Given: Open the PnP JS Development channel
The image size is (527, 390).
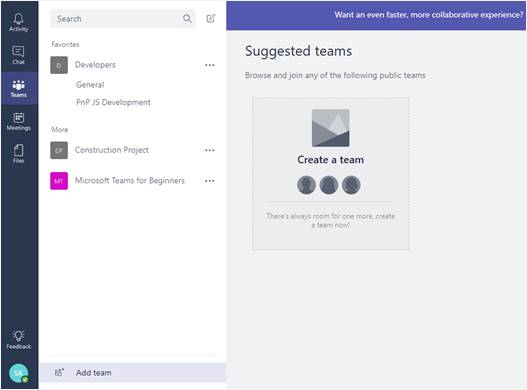Looking at the screenshot, I should [113, 102].
